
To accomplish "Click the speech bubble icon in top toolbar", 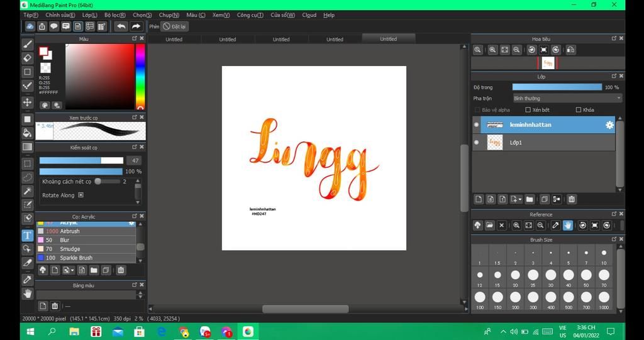I will (x=54, y=26).
